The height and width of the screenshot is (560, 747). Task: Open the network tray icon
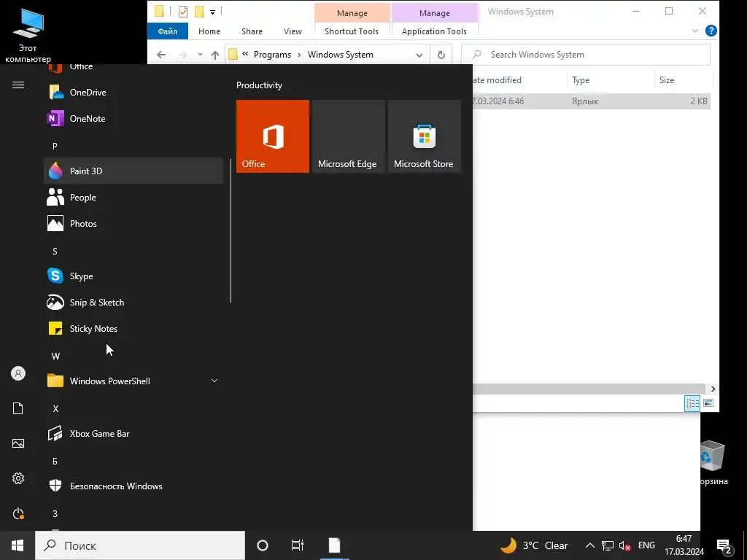click(x=608, y=545)
